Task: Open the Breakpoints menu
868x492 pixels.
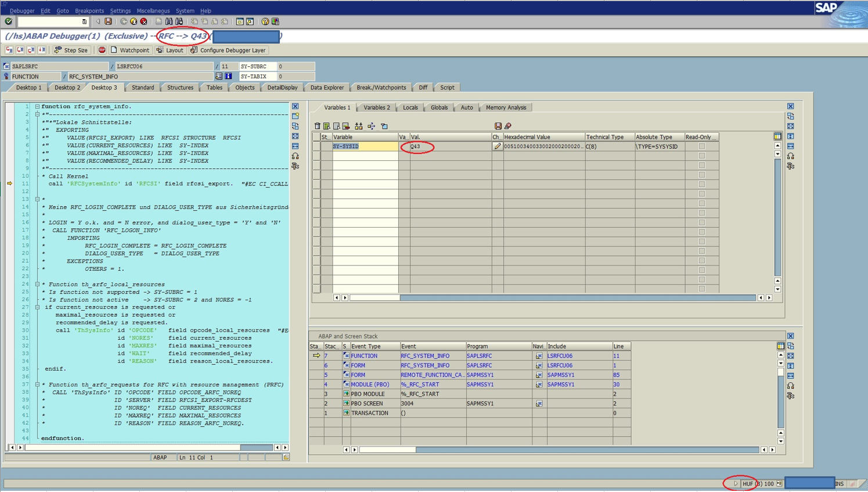Action: [x=89, y=10]
